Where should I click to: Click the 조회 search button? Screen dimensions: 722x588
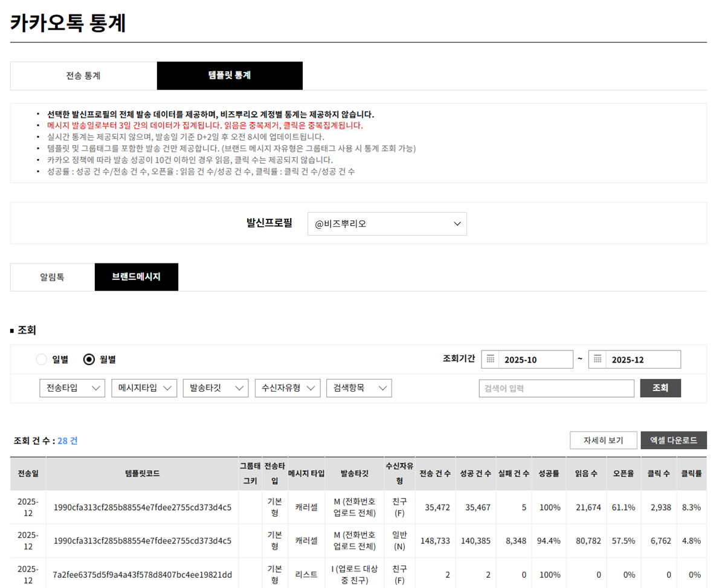point(660,388)
